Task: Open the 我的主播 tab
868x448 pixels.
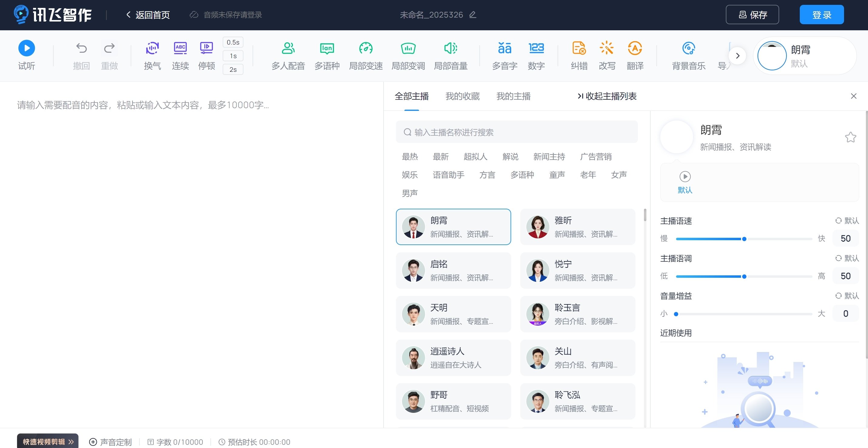Action: point(513,96)
